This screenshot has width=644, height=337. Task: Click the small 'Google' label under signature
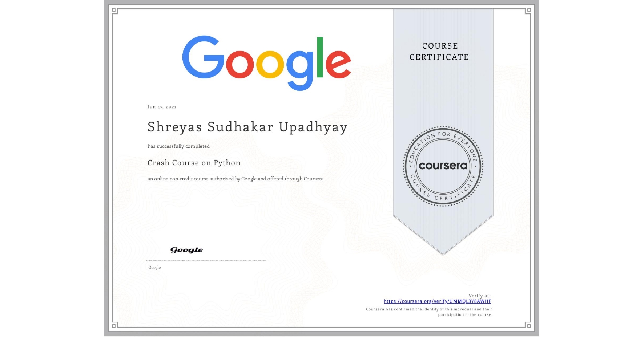154,268
